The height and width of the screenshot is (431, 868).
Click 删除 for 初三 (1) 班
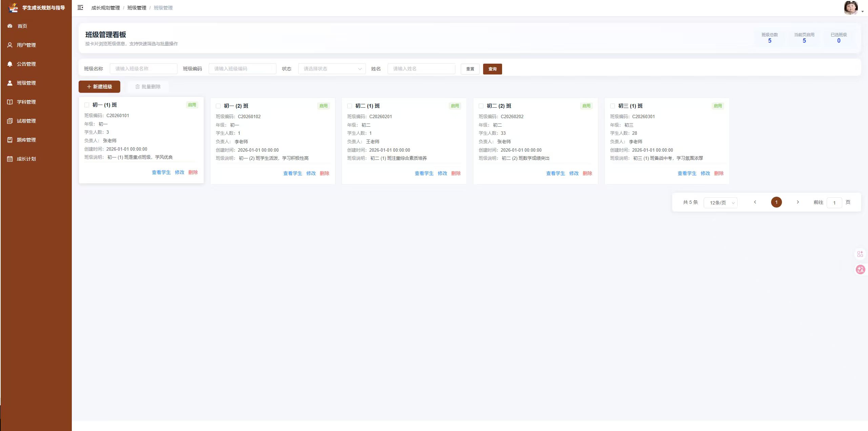coord(719,173)
